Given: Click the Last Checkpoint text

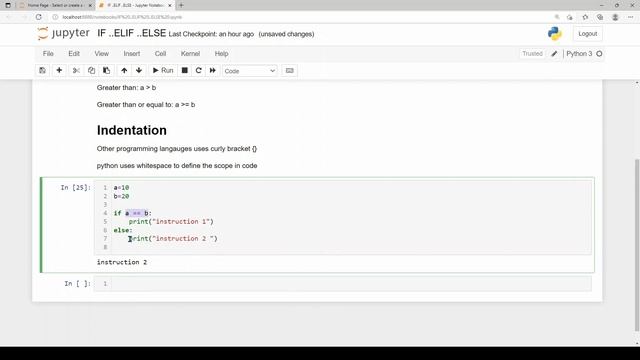Looking at the screenshot, I should click(211, 34).
